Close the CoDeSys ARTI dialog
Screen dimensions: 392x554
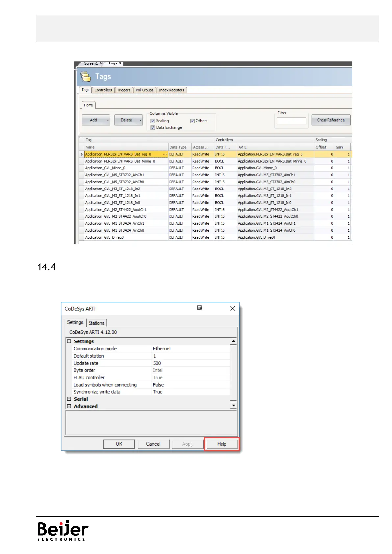233,308
